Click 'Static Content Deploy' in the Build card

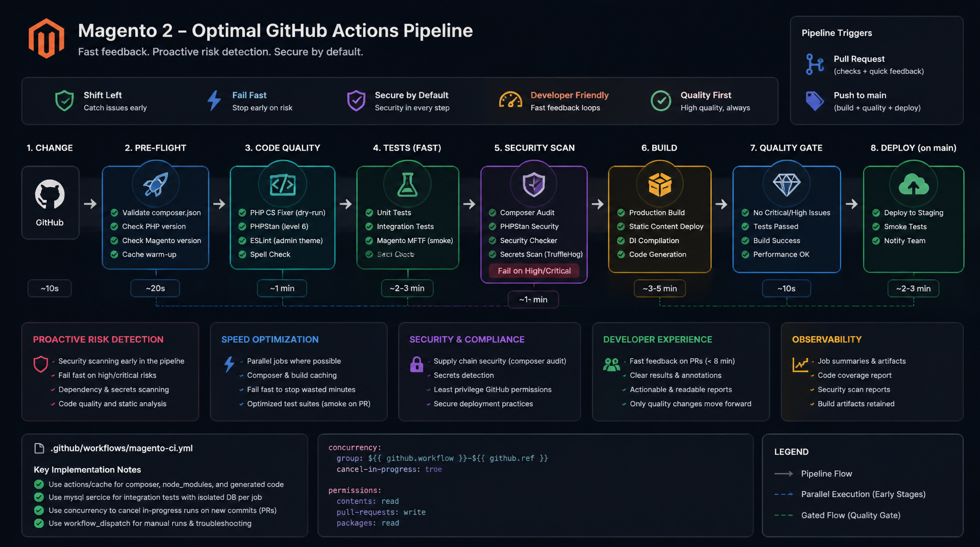coord(666,227)
